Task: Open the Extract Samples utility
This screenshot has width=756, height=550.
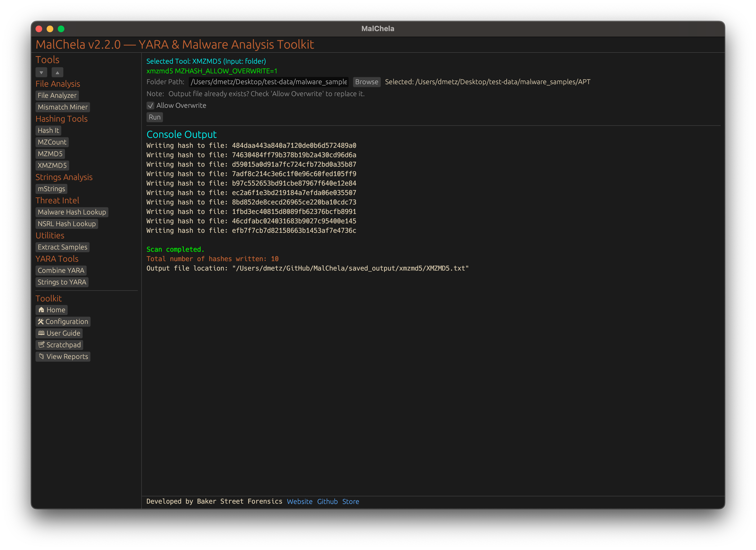Action: 62,247
